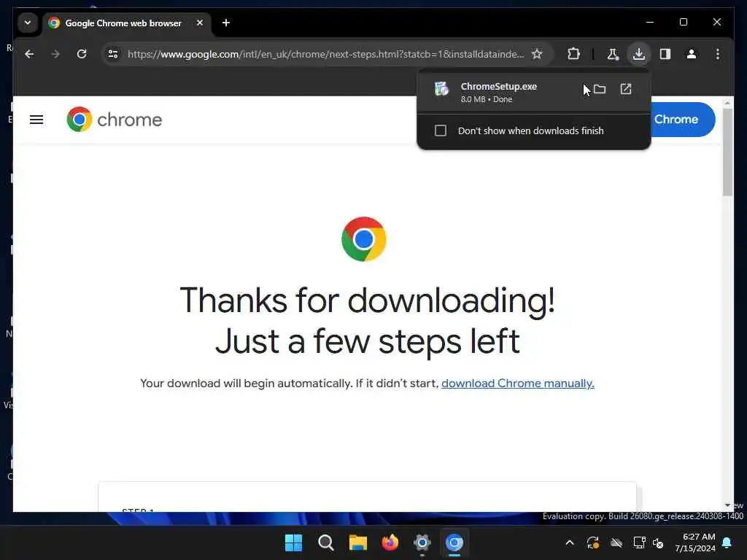This screenshot has height=560, width=747.
Task: Maximize the Chrome window
Action: coord(683,22)
